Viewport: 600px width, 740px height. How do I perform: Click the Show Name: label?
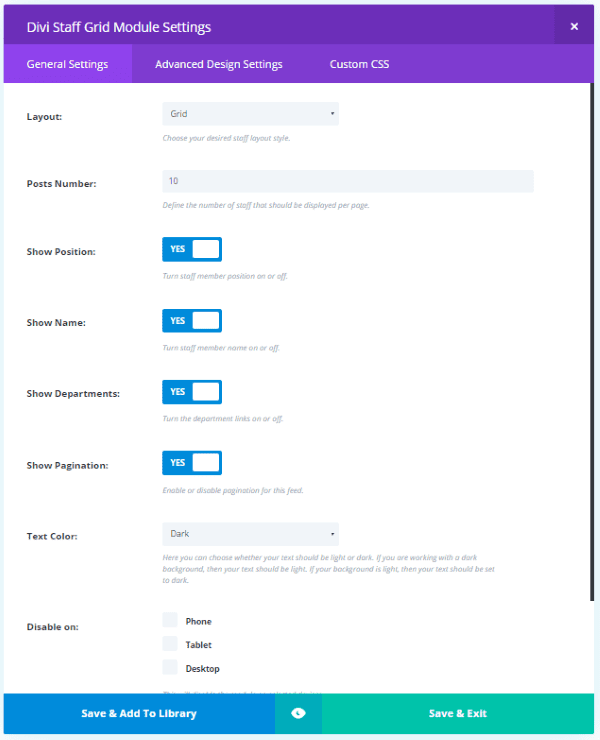coord(56,323)
